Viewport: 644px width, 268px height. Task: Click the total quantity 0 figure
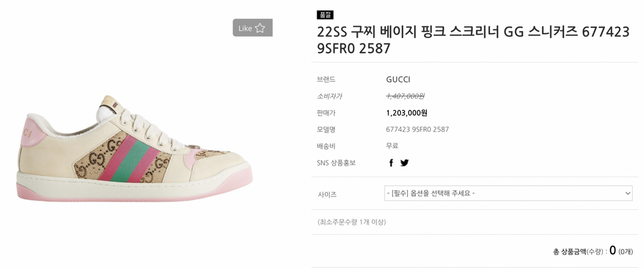click(x=612, y=251)
